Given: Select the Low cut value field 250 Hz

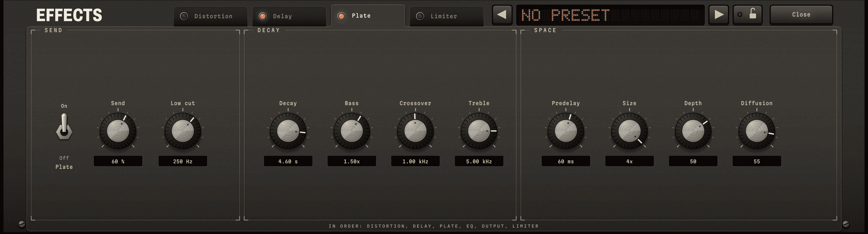Looking at the screenshot, I should (x=183, y=161).
